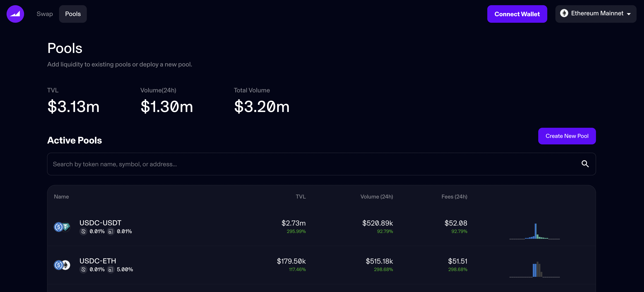Click the Connect Wallet button
This screenshot has width=644, height=292.
(517, 14)
